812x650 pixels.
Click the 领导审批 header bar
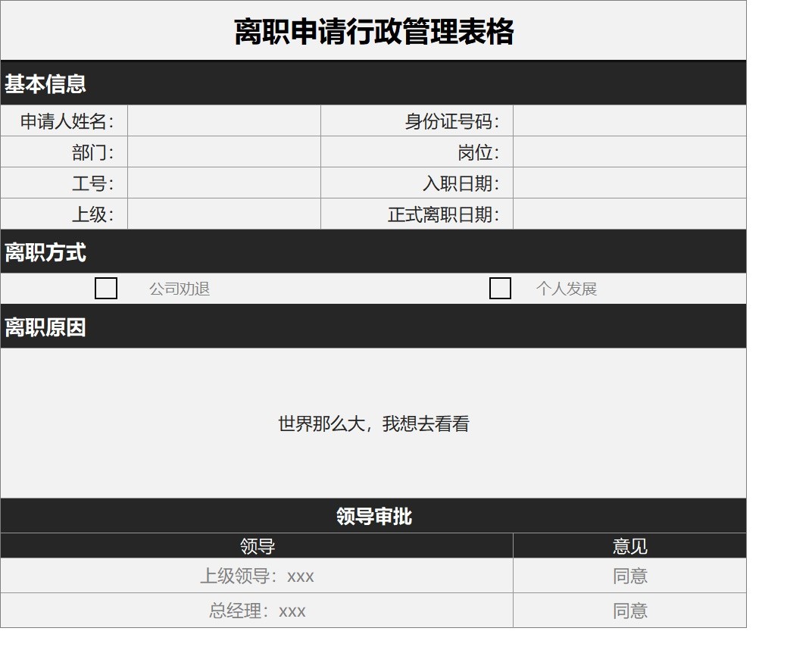[374, 514]
